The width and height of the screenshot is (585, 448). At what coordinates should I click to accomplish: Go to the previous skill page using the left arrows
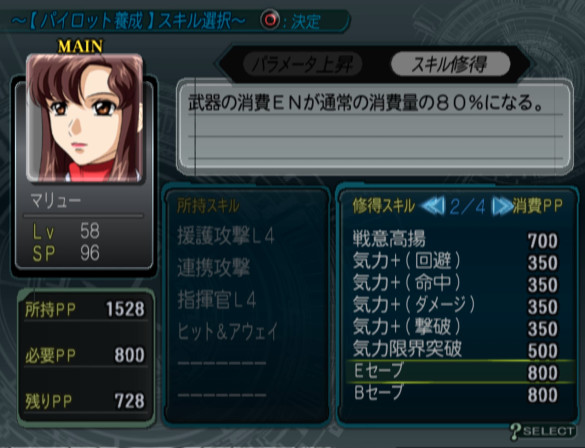coord(432,206)
